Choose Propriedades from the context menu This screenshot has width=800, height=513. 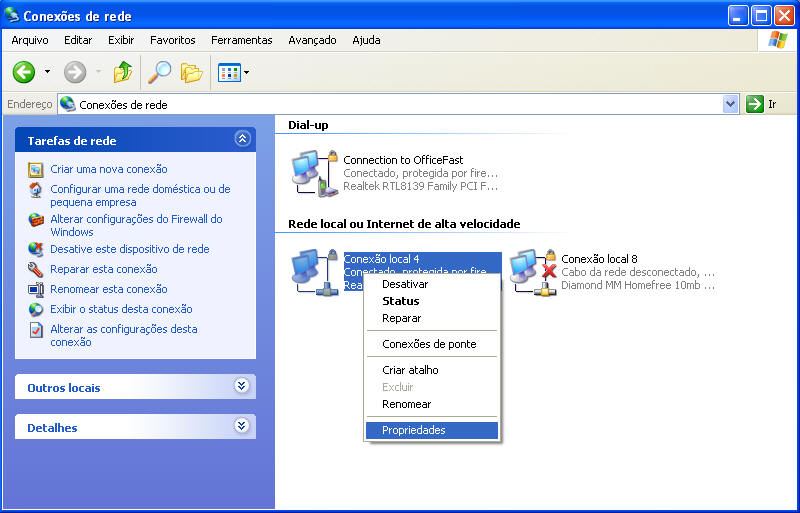414,430
